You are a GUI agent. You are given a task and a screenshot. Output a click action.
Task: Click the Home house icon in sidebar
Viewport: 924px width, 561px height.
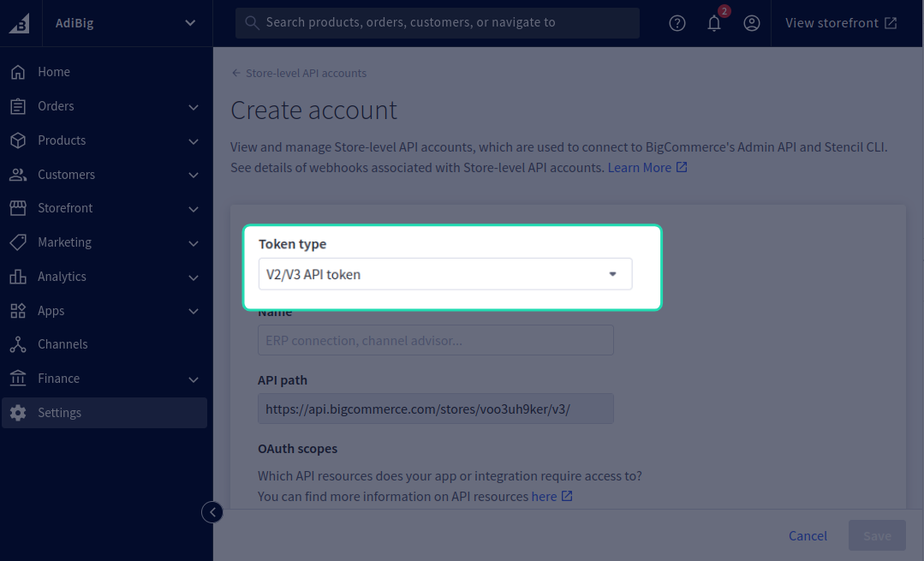tap(18, 72)
